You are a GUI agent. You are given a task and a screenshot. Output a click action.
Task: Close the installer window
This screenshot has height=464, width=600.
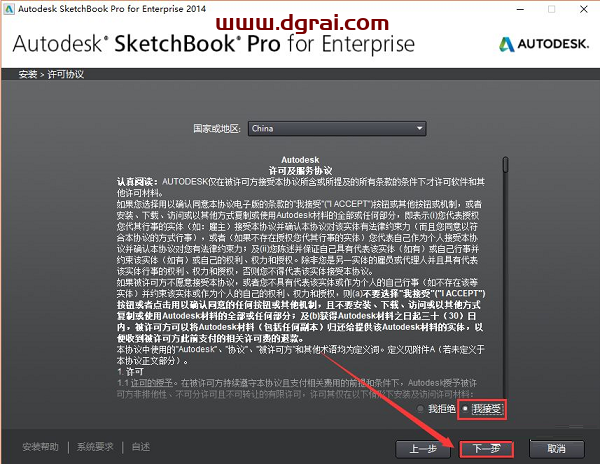584,9
